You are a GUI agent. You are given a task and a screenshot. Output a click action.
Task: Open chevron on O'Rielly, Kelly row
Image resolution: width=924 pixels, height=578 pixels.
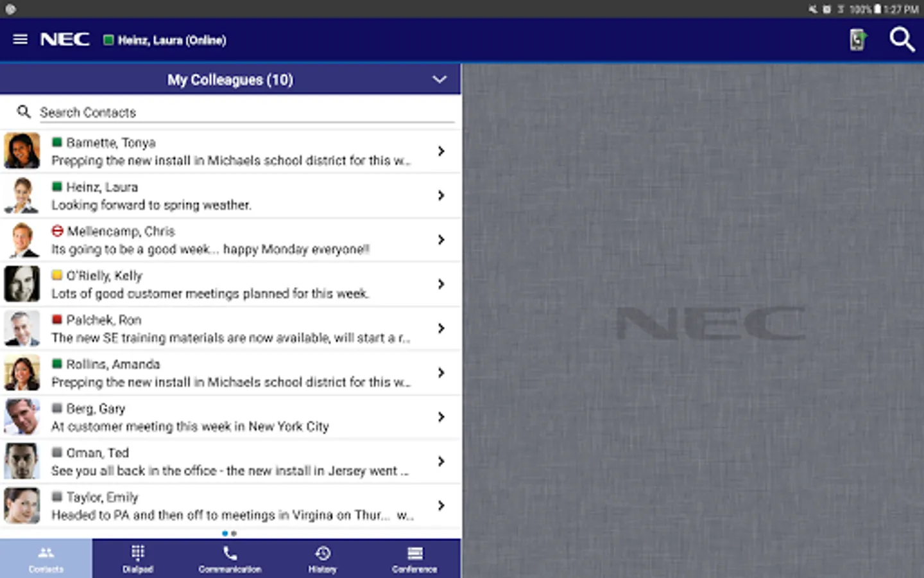coord(441,284)
